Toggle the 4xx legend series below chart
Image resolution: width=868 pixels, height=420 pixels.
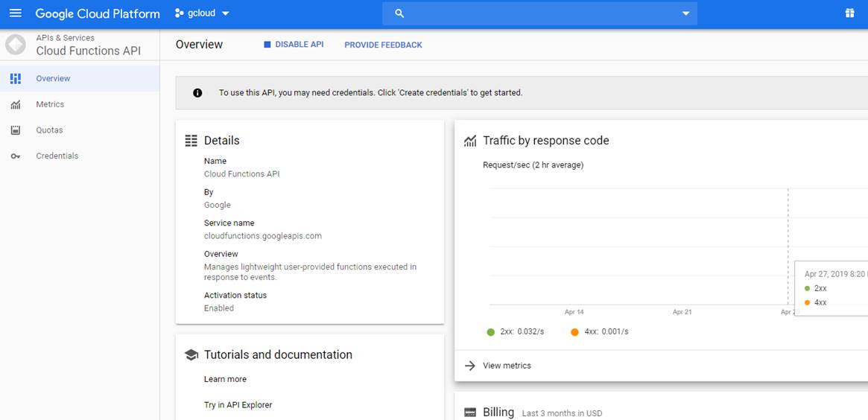pos(600,332)
